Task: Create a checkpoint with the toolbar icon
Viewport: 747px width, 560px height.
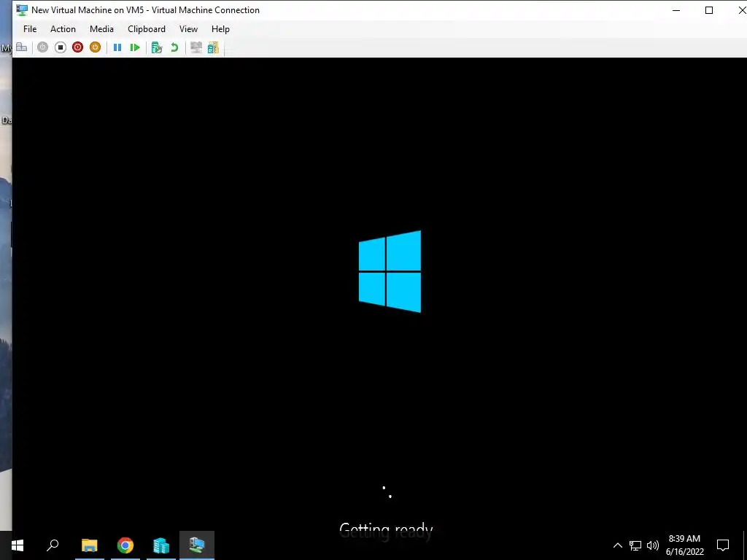Action: pos(157,47)
